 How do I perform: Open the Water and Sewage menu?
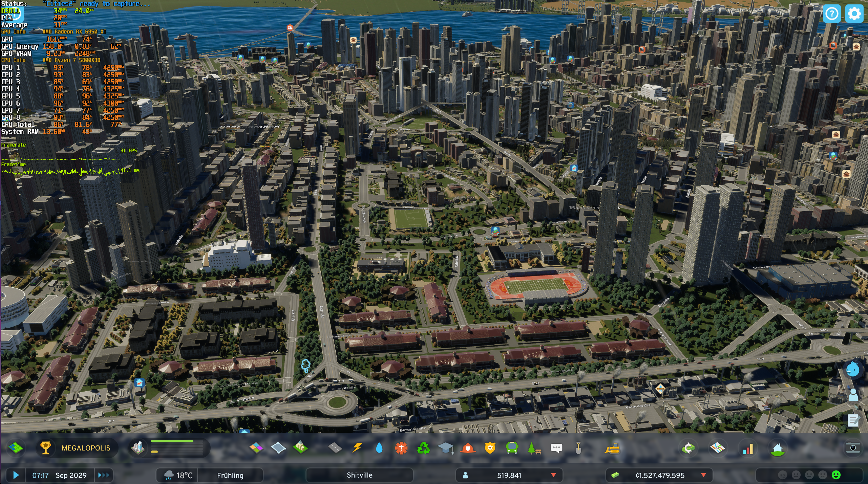[x=379, y=448]
